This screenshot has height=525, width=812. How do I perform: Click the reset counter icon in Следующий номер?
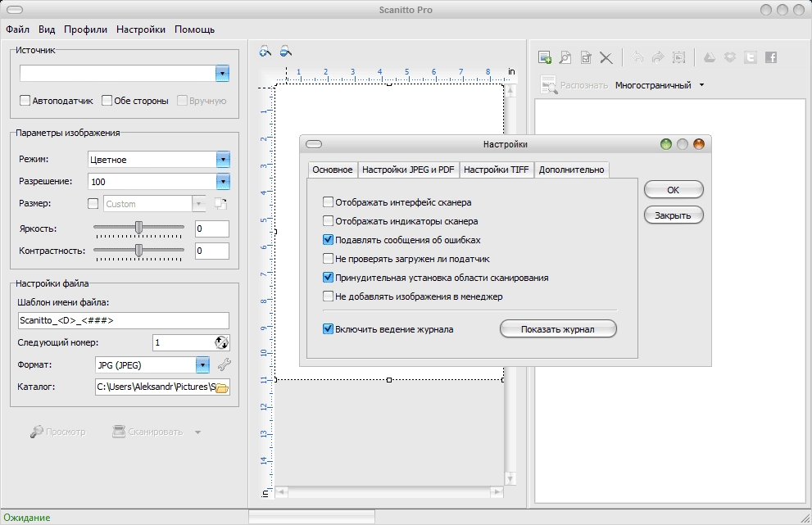[222, 342]
